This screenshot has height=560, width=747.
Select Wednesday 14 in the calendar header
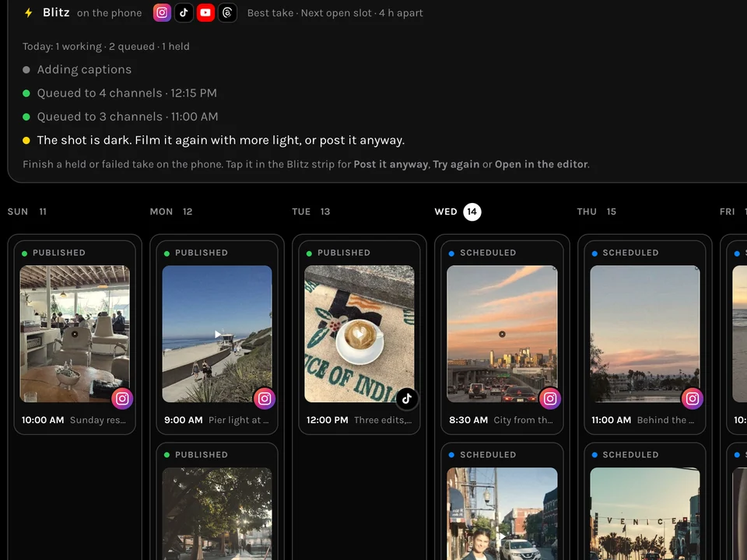458,212
